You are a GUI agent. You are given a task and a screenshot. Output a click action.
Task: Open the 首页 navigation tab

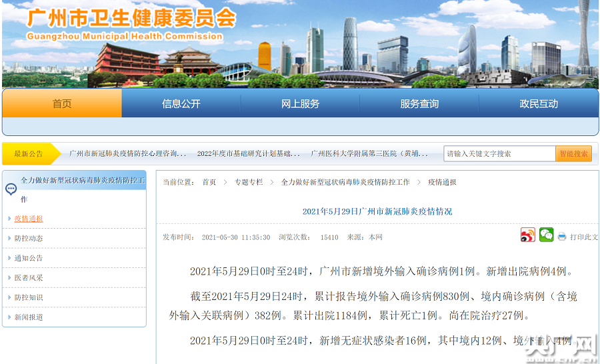[62, 104]
